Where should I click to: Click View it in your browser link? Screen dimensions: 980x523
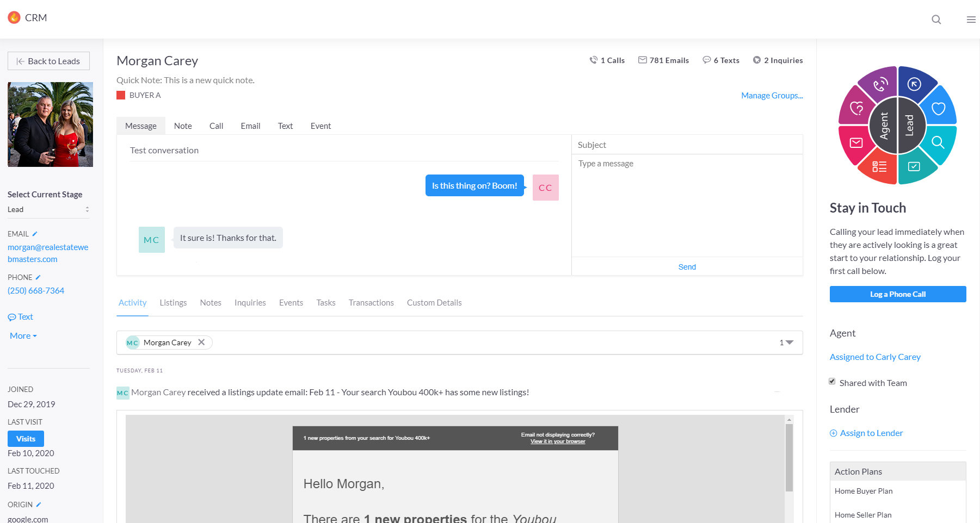pyautogui.click(x=558, y=441)
